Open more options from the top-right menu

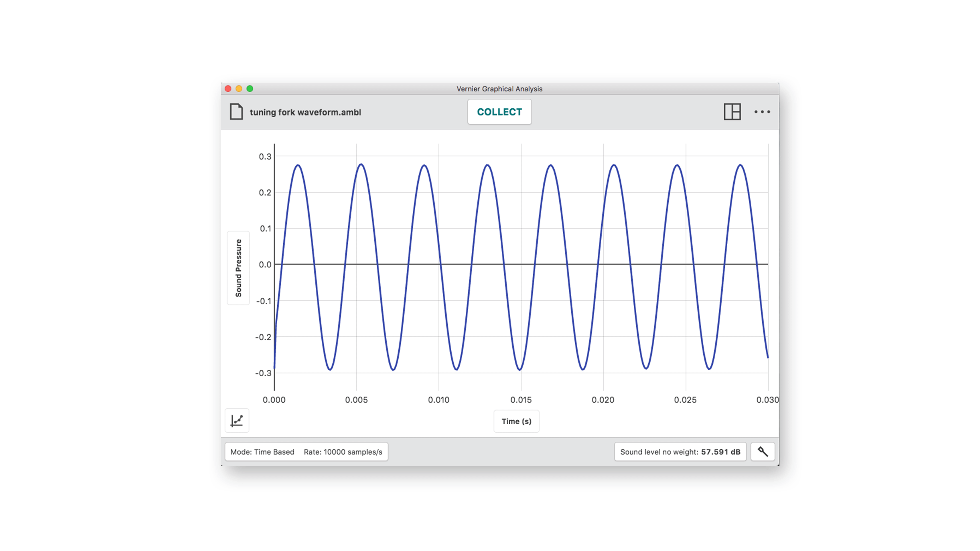(x=762, y=112)
